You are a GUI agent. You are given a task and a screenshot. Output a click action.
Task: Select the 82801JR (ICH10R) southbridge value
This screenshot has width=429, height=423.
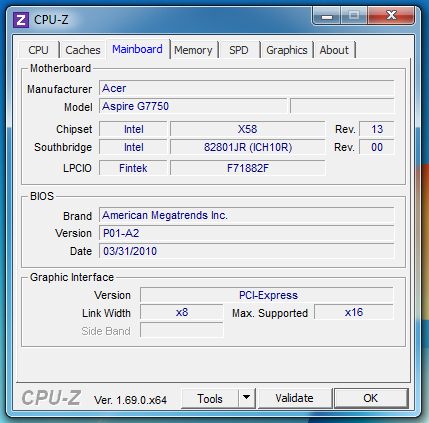click(x=248, y=147)
